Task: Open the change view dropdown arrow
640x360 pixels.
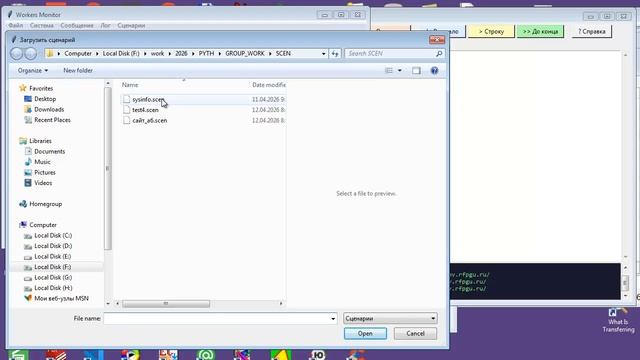Action: pyautogui.click(x=400, y=71)
